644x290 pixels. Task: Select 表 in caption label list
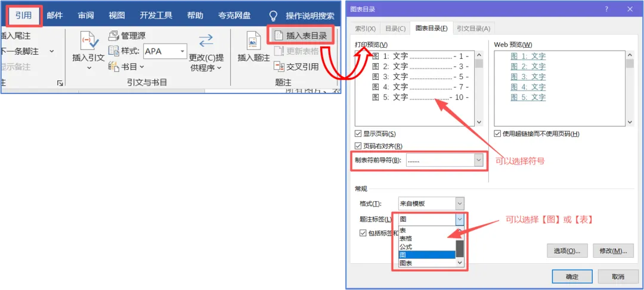click(x=427, y=230)
